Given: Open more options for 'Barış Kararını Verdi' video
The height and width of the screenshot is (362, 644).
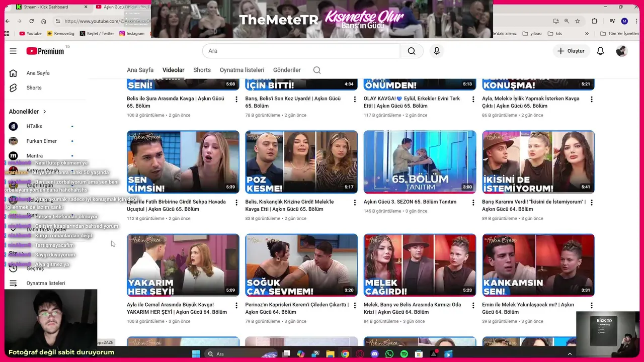Looking at the screenshot, I should pos(592,203).
